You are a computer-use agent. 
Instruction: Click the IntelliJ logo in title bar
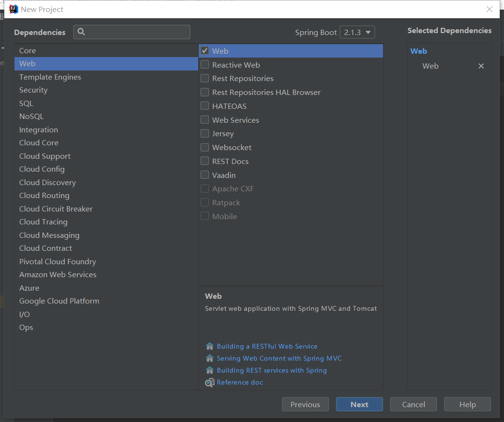click(x=13, y=9)
